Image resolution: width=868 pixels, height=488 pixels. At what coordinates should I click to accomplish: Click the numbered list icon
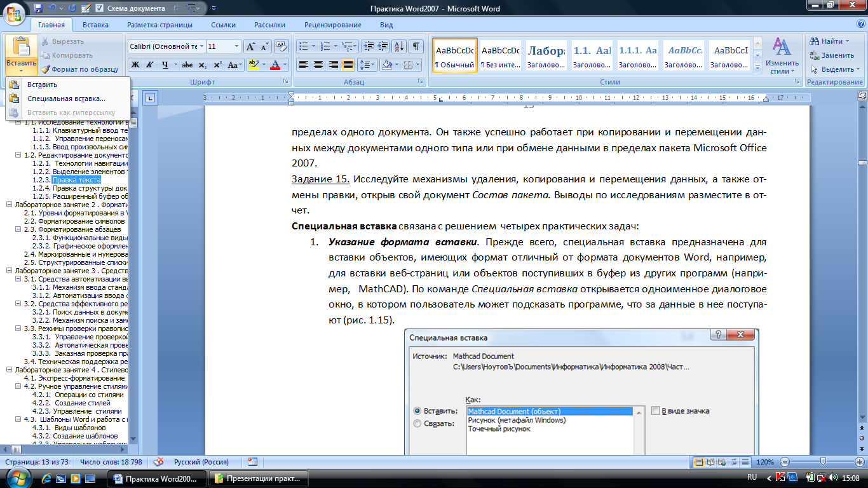point(326,46)
